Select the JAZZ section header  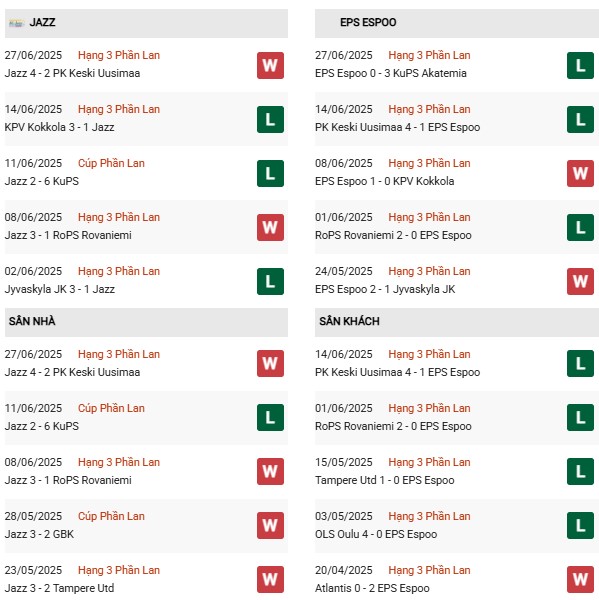click(x=146, y=23)
